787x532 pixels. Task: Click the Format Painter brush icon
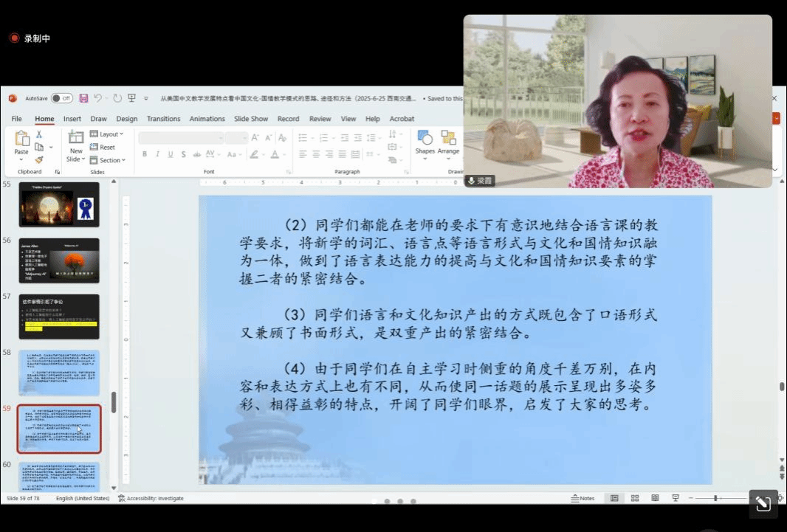[38, 160]
